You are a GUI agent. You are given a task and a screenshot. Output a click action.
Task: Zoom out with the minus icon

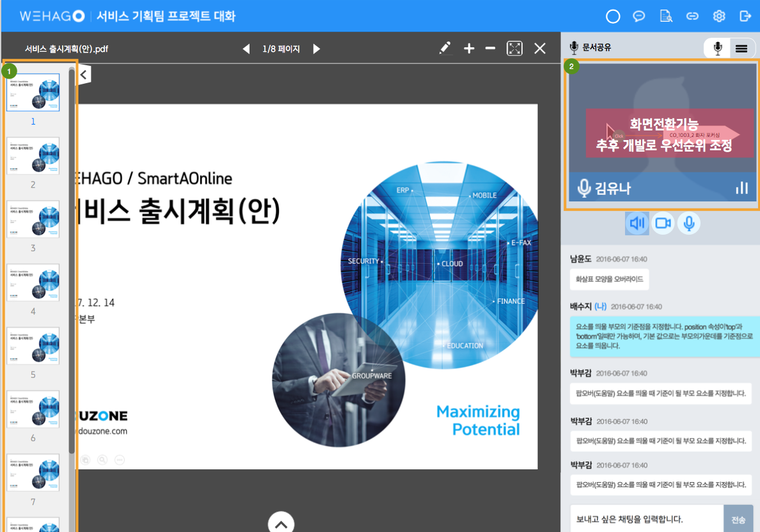(x=490, y=49)
